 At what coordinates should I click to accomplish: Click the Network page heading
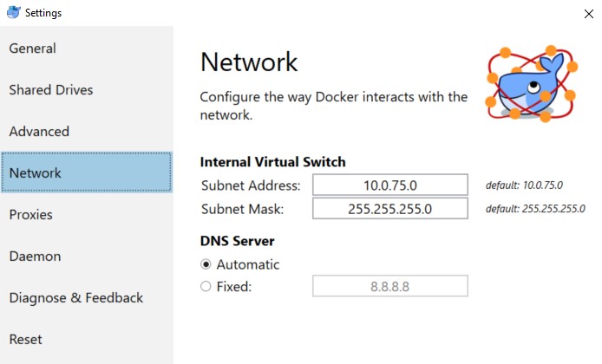(x=249, y=62)
